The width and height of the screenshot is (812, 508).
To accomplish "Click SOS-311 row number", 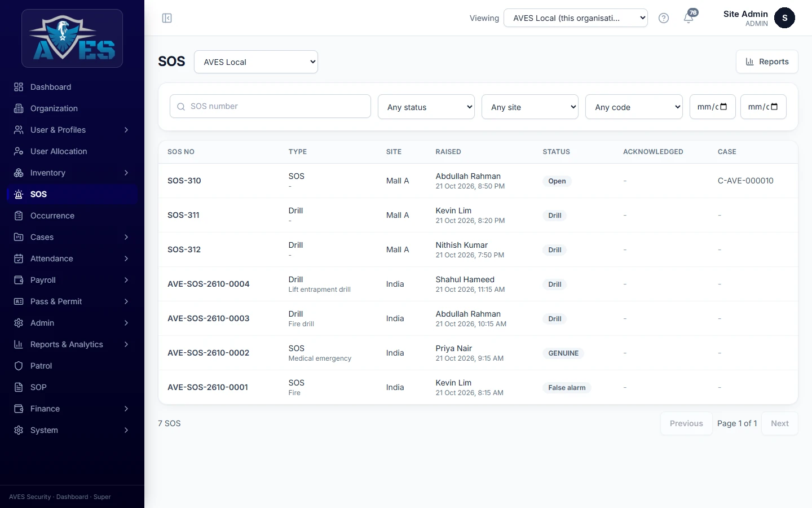I will point(183,215).
